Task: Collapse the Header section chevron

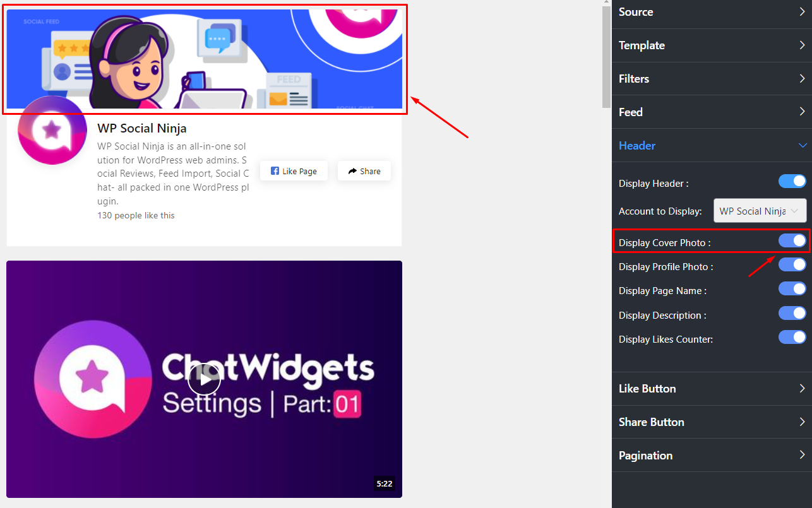Action: tap(803, 145)
